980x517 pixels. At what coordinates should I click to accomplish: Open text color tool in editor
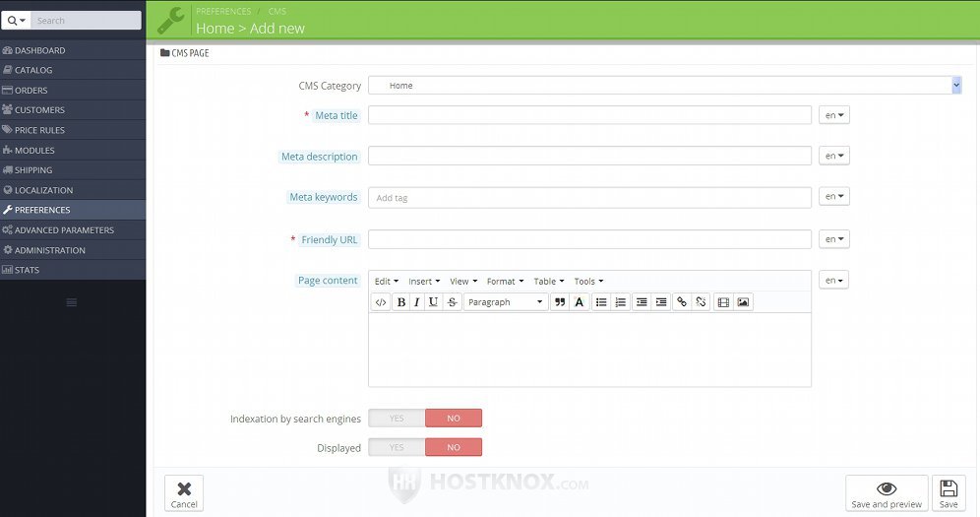[580, 302]
